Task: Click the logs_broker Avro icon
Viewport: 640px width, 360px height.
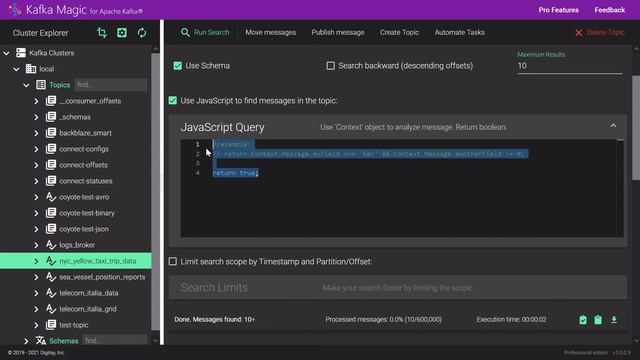Action: click(51, 245)
